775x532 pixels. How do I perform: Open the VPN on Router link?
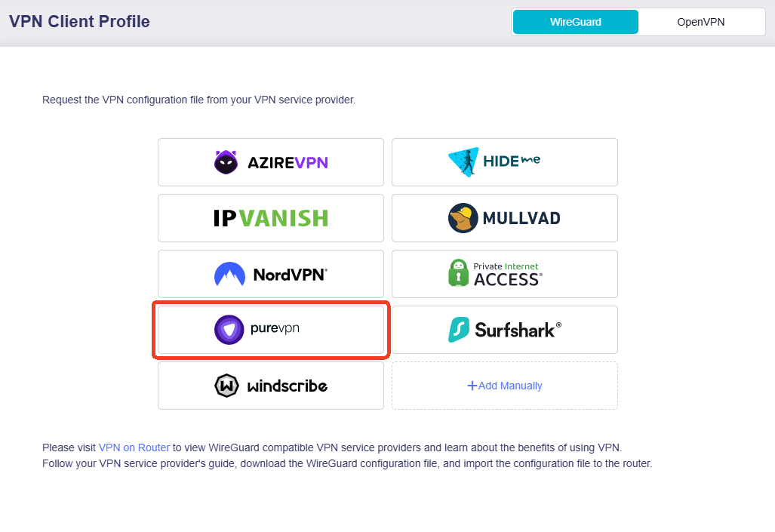point(134,447)
